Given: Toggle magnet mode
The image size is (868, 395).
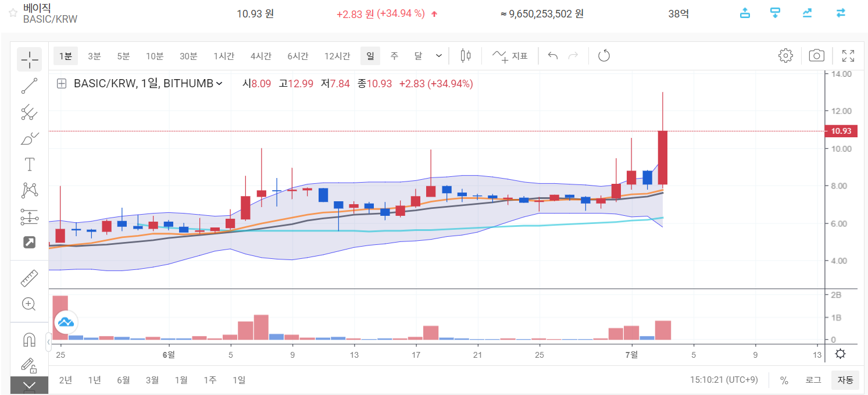Looking at the screenshot, I should [29, 339].
